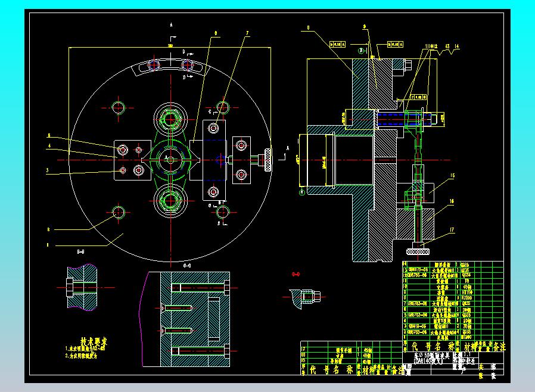Click the C-C section view label
The height and width of the screenshot is (392, 535).
[187, 266]
